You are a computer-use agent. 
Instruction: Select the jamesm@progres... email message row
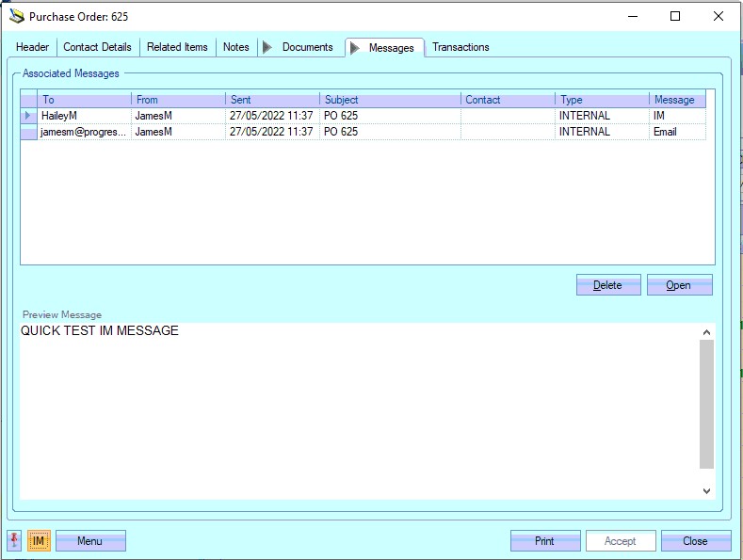(x=85, y=132)
